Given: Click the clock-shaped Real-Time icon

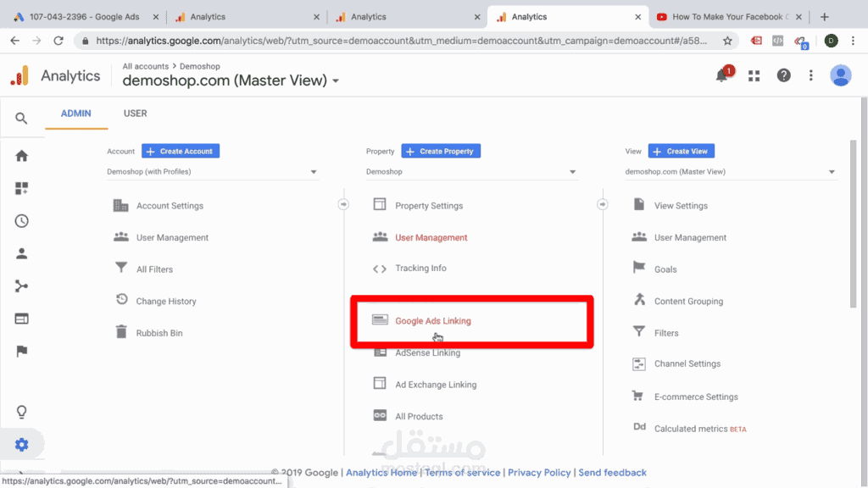Looking at the screenshot, I should tap(23, 221).
